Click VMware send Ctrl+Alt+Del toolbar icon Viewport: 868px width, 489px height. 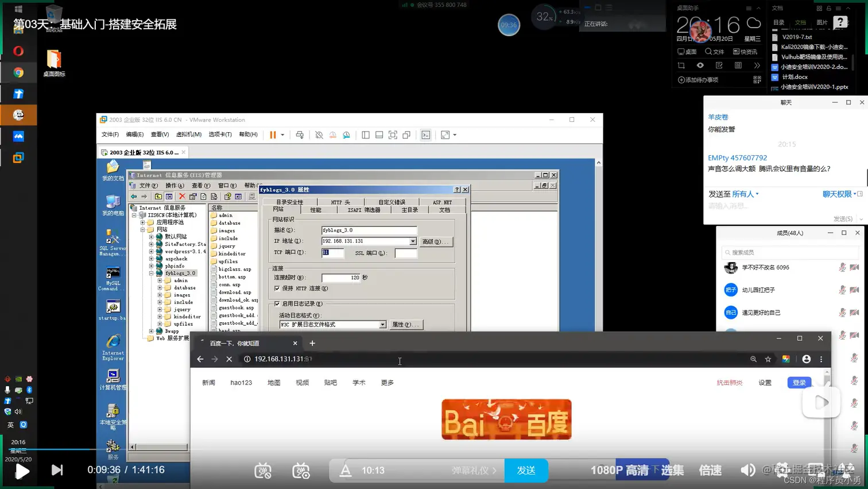pos(300,135)
